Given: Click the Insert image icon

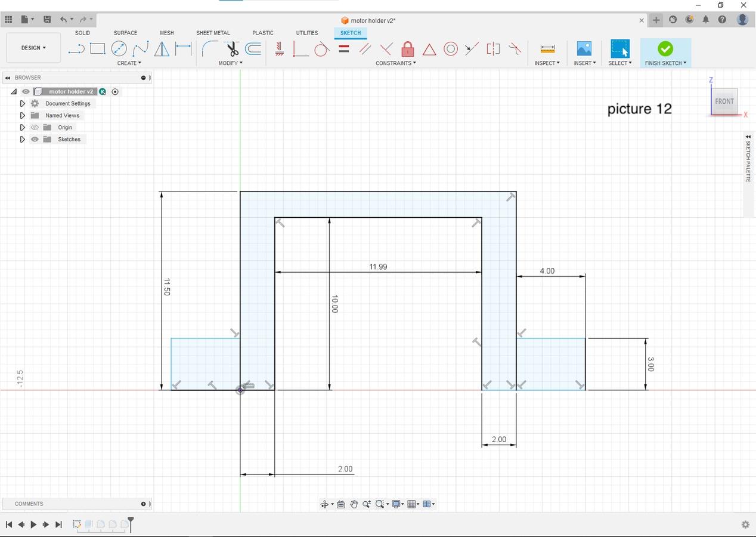Looking at the screenshot, I should click(x=584, y=49).
